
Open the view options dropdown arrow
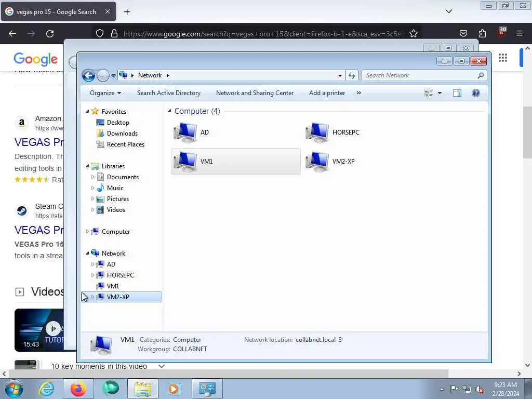point(440,93)
